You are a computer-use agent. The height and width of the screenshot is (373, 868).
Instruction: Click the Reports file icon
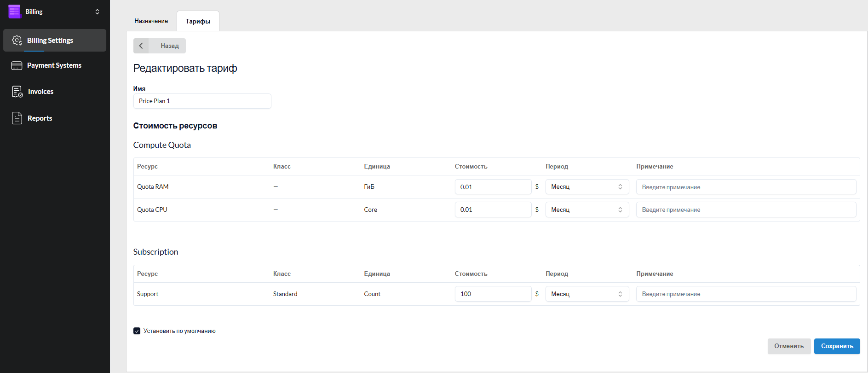17,118
